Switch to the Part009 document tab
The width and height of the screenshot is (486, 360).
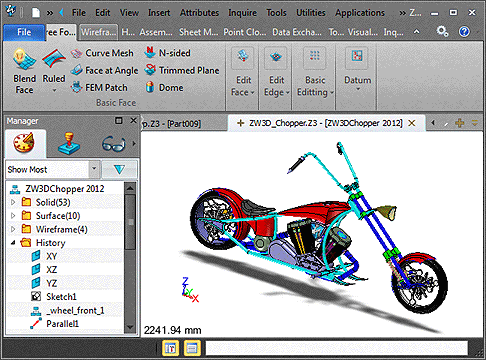(171, 123)
